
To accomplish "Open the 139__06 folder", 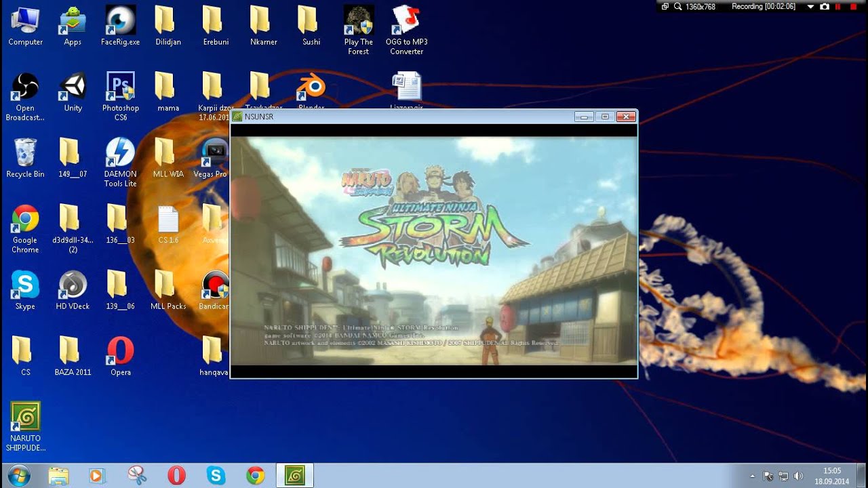I will [x=120, y=291].
